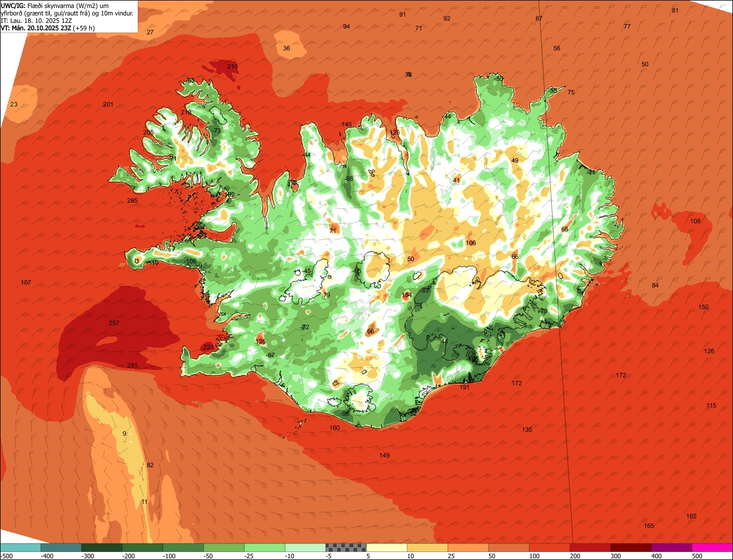The image size is (733, 560).
Task: Click the flux value 150 east of Iceland
Action: pos(703,307)
